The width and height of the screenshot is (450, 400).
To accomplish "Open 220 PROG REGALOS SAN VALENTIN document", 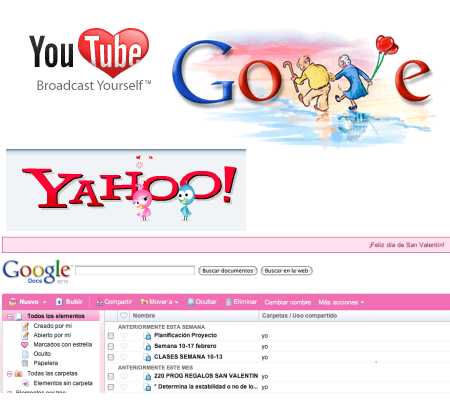I will coord(206,376).
